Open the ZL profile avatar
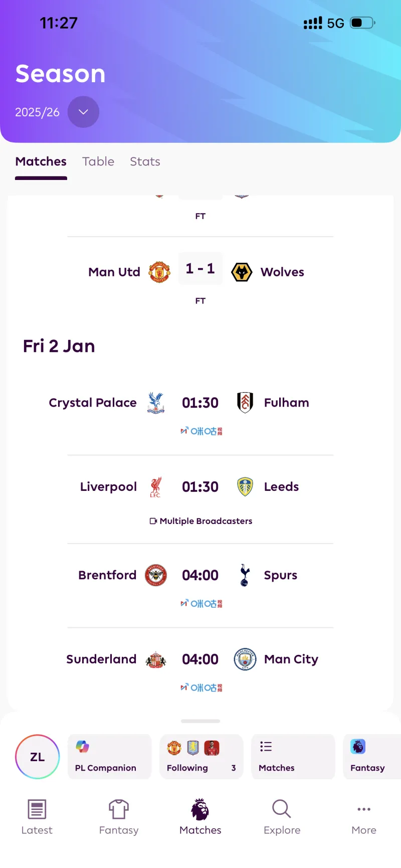401x868 pixels. [x=38, y=757]
